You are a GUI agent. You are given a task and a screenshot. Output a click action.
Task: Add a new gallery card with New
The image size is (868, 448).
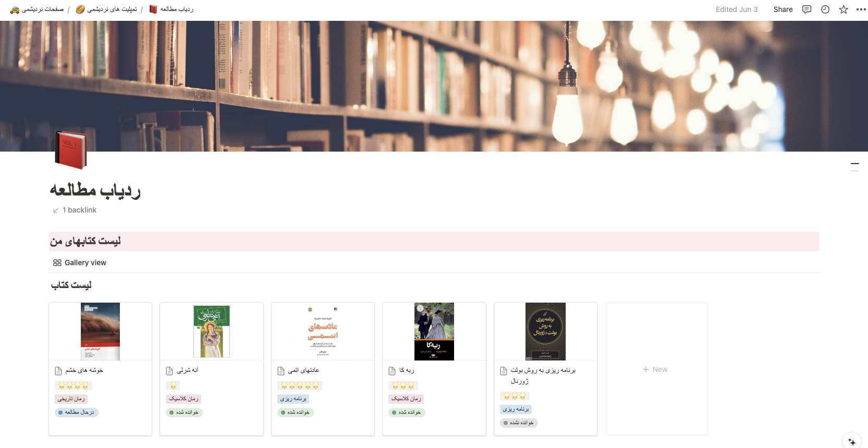(655, 369)
